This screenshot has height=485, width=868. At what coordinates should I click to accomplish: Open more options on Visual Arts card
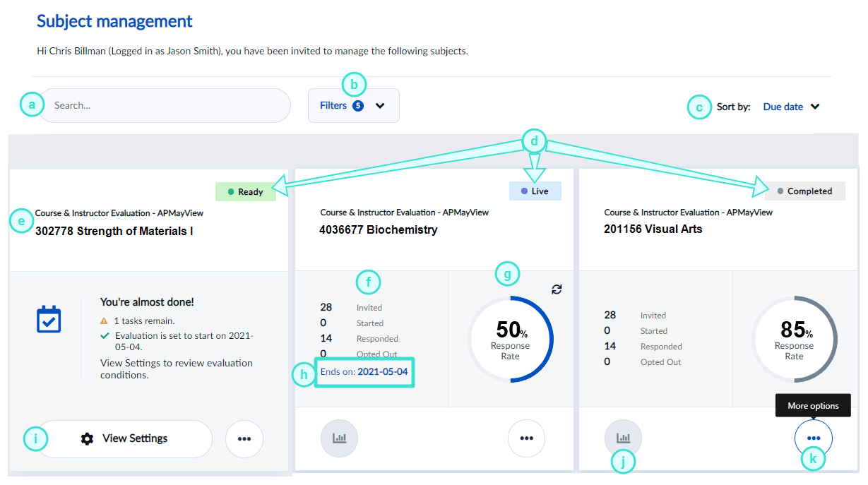click(x=814, y=438)
